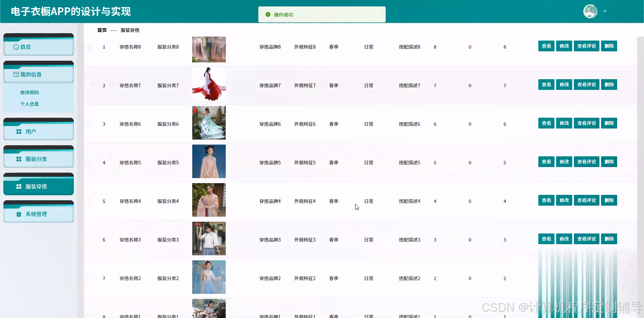Click the outfit thumbnail for 穿搭名称8
The width and height of the screenshot is (644, 318).
point(209,49)
